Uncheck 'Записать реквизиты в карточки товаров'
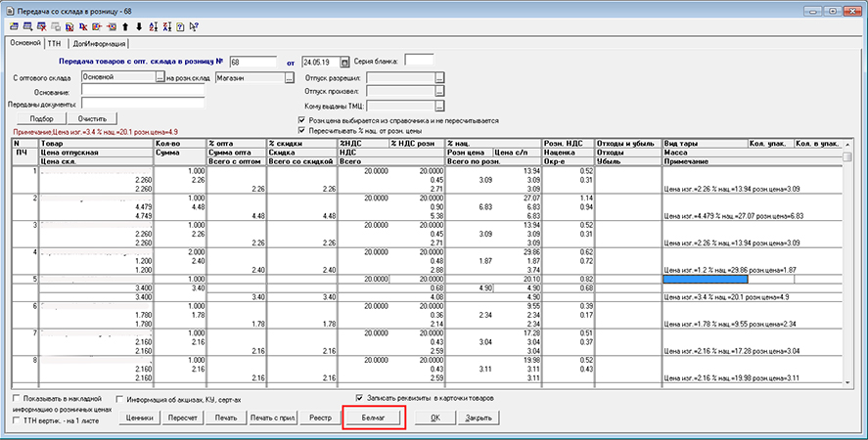Screen dimensions: 868x440 (359, 398)
